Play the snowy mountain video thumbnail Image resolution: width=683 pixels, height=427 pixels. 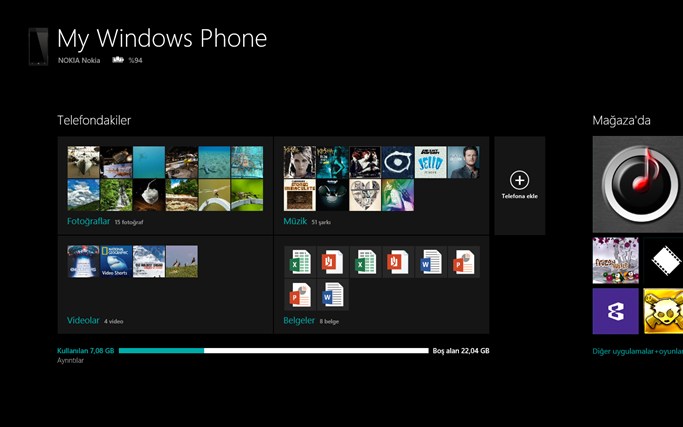pos(149,261)
